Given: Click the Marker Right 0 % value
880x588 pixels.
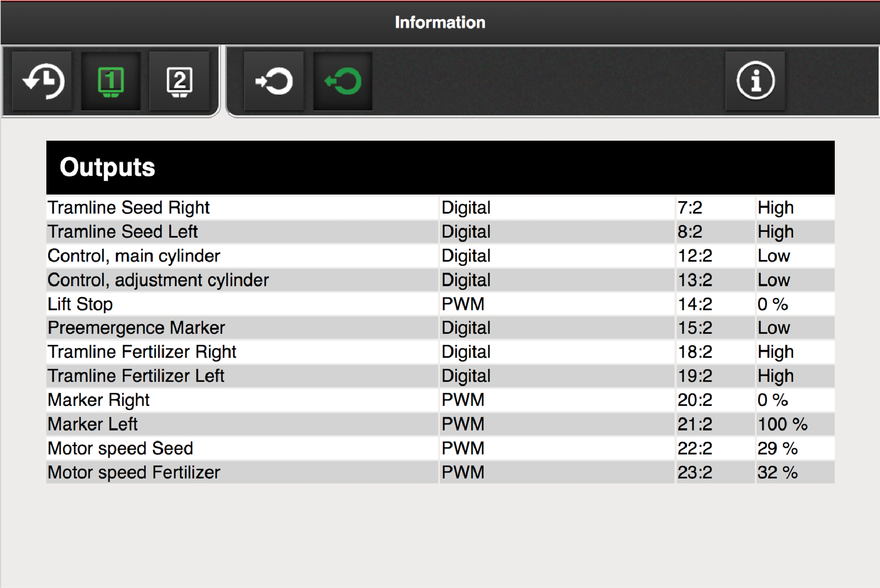Looking at the screenshot, I should tap(772, 400).
